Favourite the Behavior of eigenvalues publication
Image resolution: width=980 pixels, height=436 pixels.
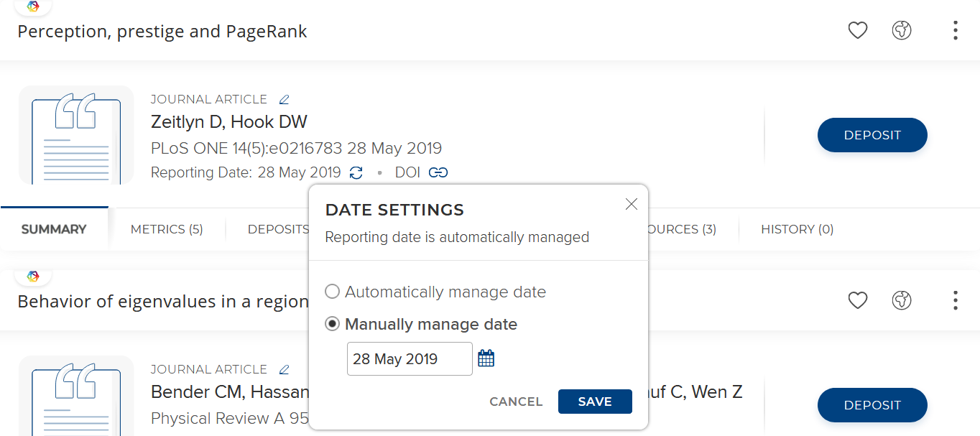tap(858, 300)
